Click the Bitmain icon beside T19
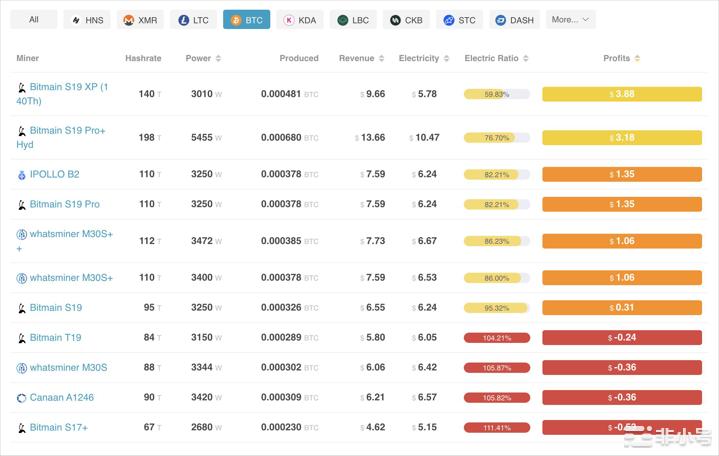Viewport: 719px width, 456px height. coord(21,338)
